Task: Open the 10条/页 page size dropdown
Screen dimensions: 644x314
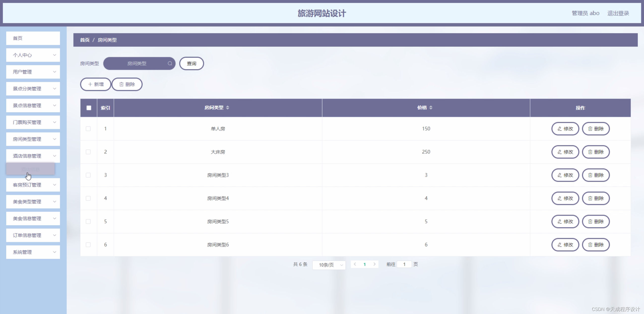Action: (x=329, y=265)
